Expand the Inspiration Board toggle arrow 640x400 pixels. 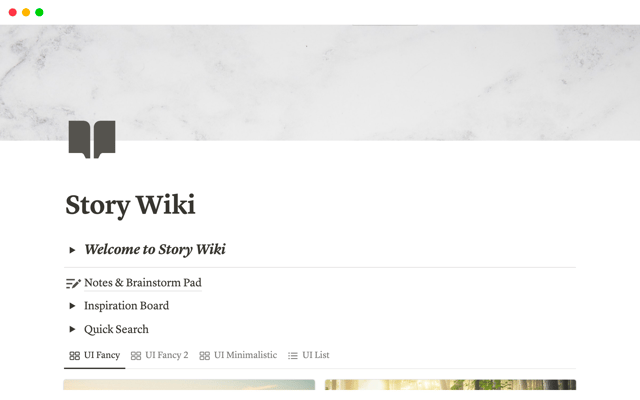72,306
